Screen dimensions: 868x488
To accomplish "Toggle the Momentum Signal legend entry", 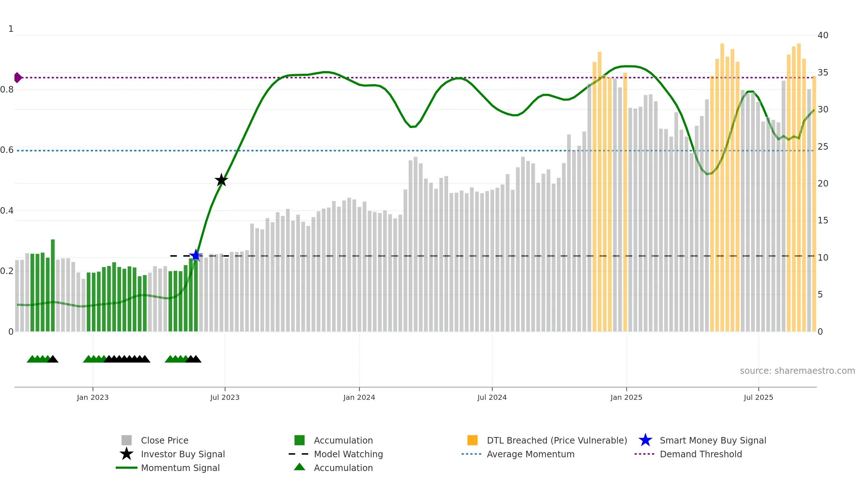I will (180, 468).
